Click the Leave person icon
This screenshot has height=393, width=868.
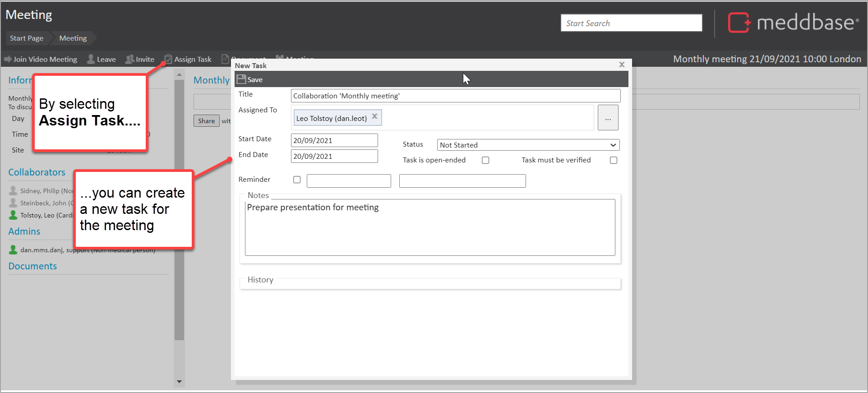pyautogui.click(x=91, y=59)
